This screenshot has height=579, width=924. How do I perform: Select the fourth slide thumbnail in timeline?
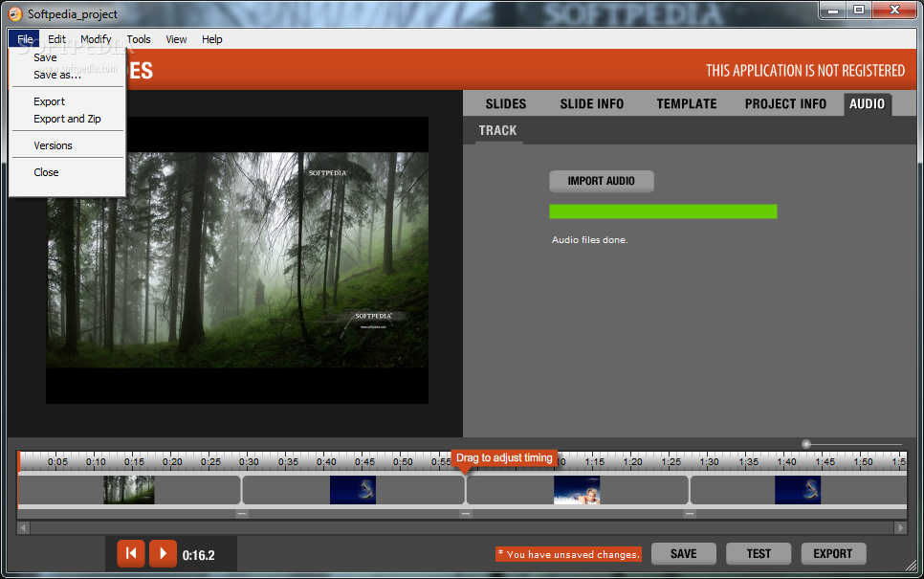click(798, 490)
